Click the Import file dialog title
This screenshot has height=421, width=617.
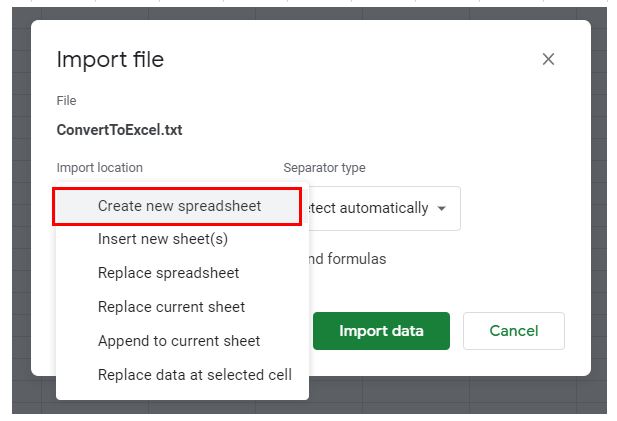110,59
